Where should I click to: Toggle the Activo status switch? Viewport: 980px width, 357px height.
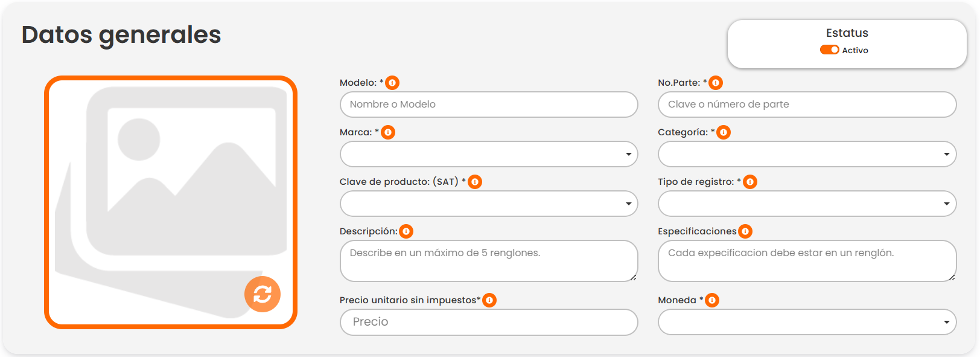tap(829, 50)
